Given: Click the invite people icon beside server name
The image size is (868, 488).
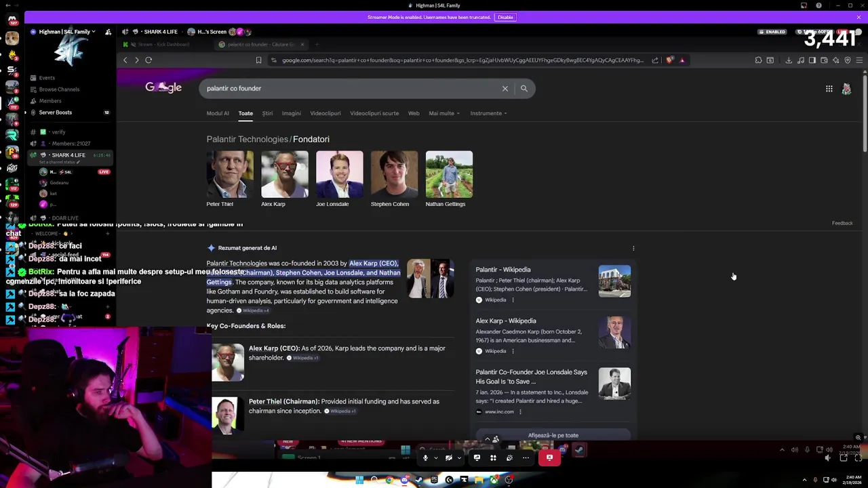Looking at the screenshot, I should tap(108, 32).
